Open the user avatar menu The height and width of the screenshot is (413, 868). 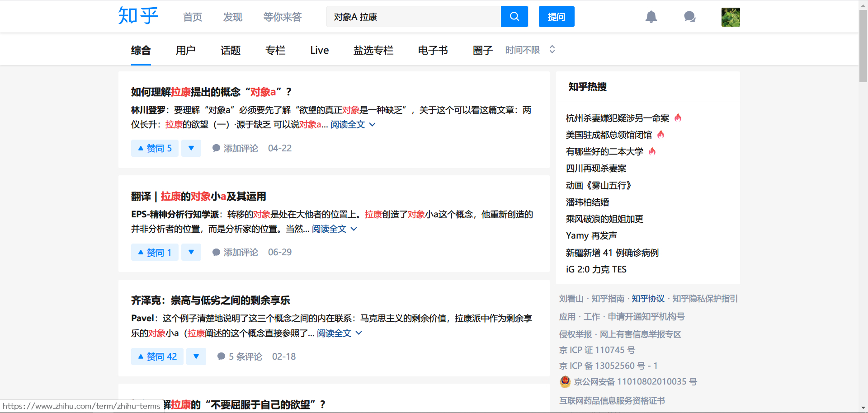point(730,17)
